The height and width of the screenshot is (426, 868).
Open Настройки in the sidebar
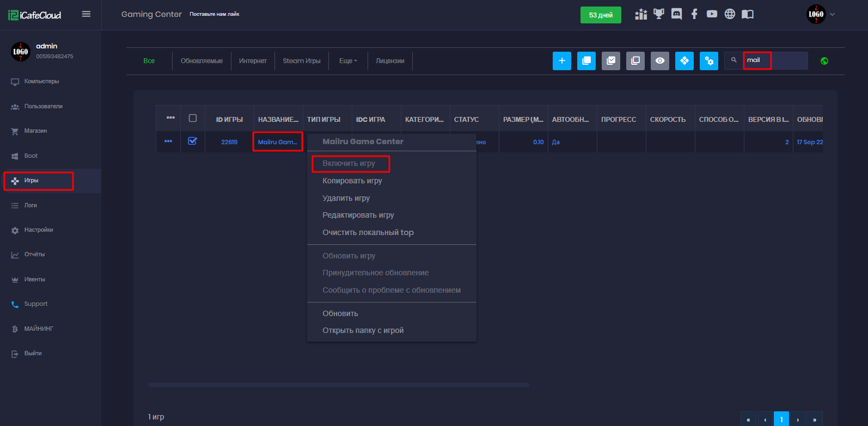pos(39,230)
